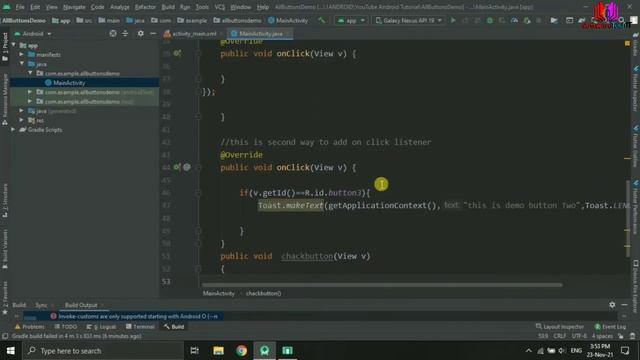Screen dimensions: 640x360
Task: Open the Layout Inspector
Action: [x=560, y=327]
